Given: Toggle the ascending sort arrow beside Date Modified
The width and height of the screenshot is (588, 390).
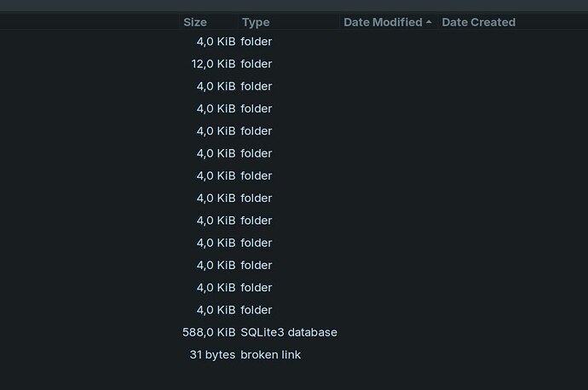Looking at the screenshot, I should click(429, 22).
